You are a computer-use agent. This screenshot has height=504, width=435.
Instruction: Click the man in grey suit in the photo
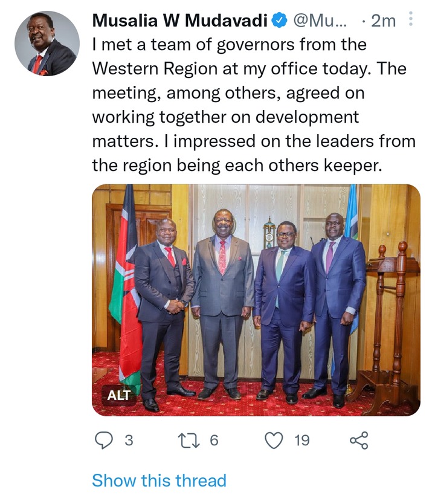click(x=223, y=304)
